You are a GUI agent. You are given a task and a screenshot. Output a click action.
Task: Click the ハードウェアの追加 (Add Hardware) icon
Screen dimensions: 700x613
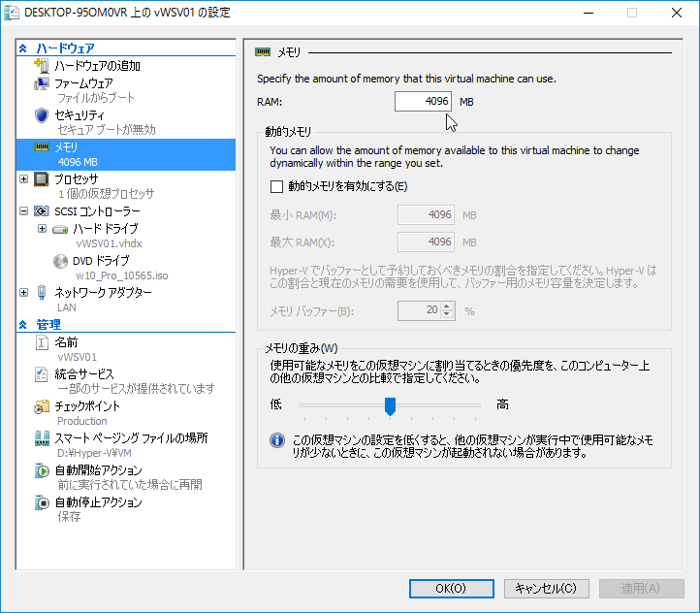tap(42, 66)
